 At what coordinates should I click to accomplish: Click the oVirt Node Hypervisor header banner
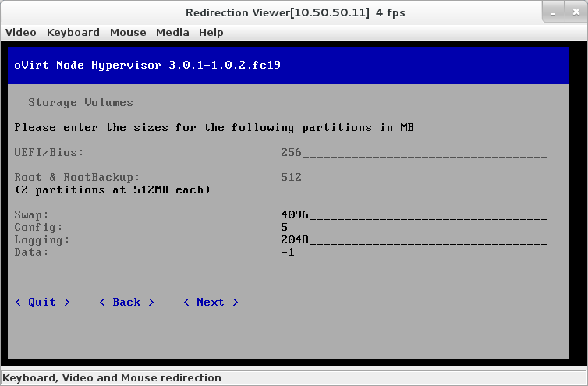tap(293, 65)
